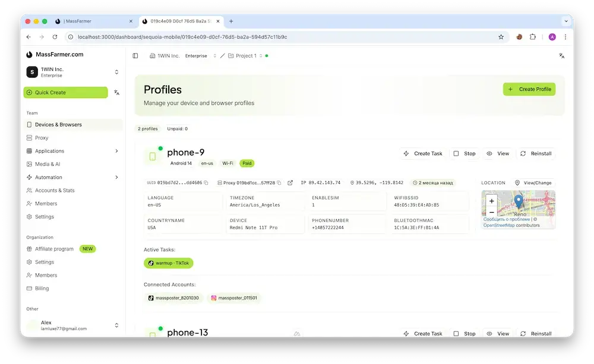Click View/Change location

pos(533,182)
